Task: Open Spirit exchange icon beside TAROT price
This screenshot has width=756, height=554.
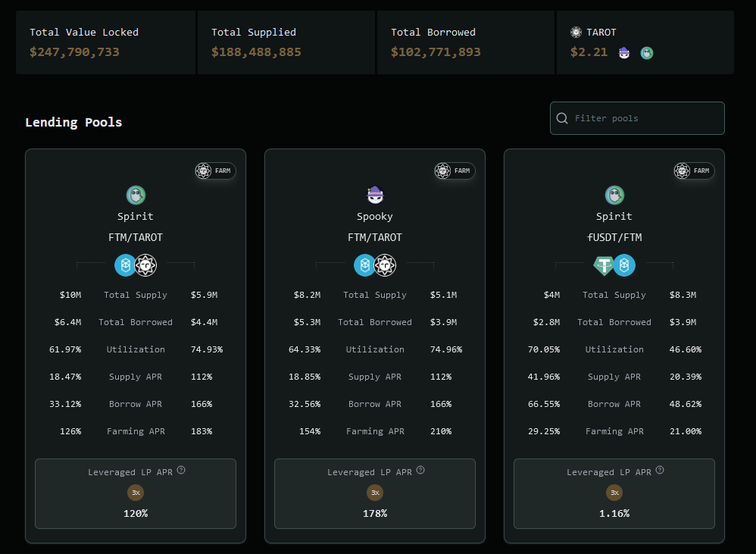Action: (x=647, y=52)
